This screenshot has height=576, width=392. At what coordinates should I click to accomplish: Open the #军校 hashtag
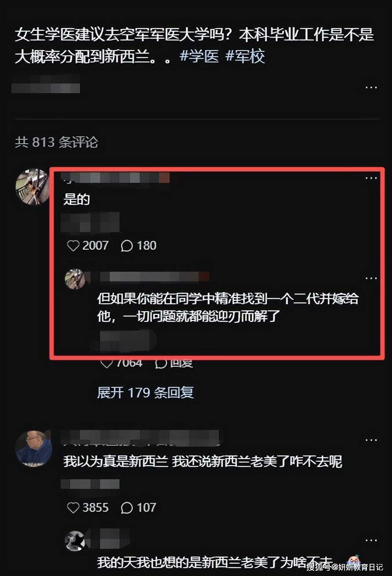[x=245, y=56]
